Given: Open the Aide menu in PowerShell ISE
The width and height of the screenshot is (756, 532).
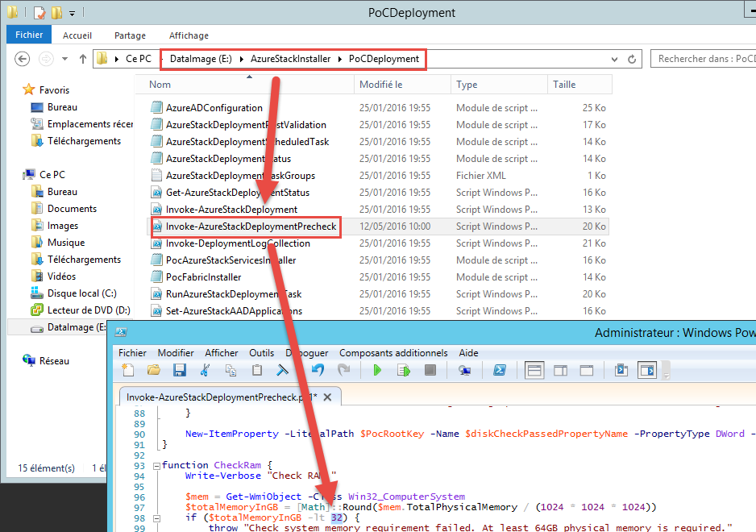Looking at the screenshot, I should click(x=468, y=353).
